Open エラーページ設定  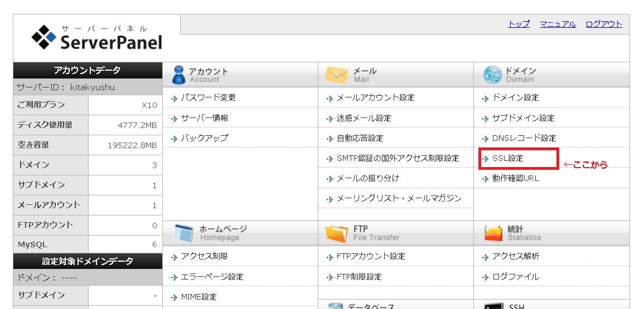pos(212,277)
